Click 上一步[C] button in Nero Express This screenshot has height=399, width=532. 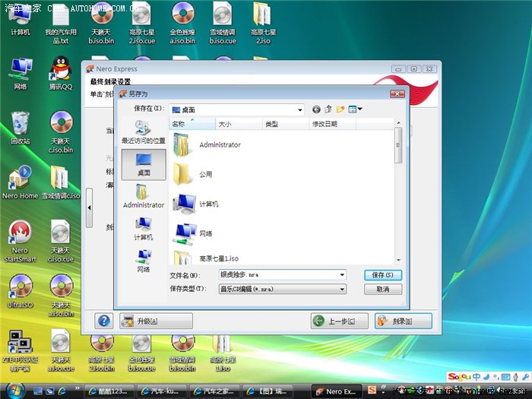click(339, 321)
